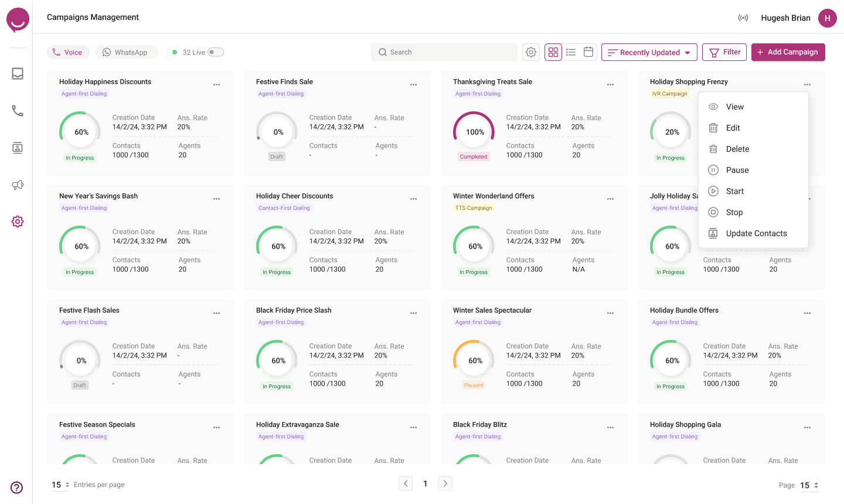Viewport: 844px width, 504px height.
Task: Open the view settings gear beside search
Action: [x=531, y=52]
